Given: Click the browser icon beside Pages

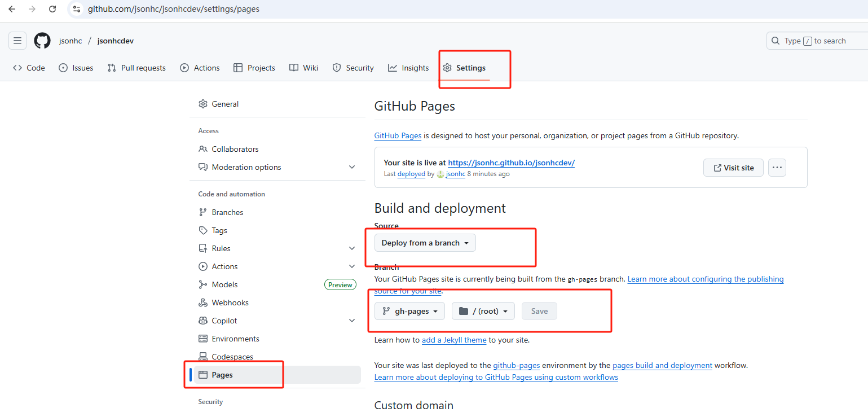Looking at the screenshot, I should coord(203,375).
